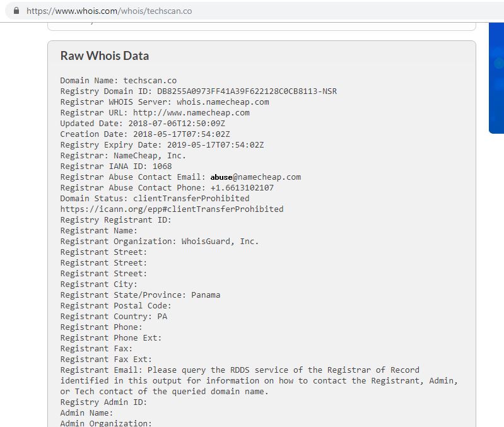Click Registrant State/Province Panama line
504x427 pixels.
[x=140, y=295]
